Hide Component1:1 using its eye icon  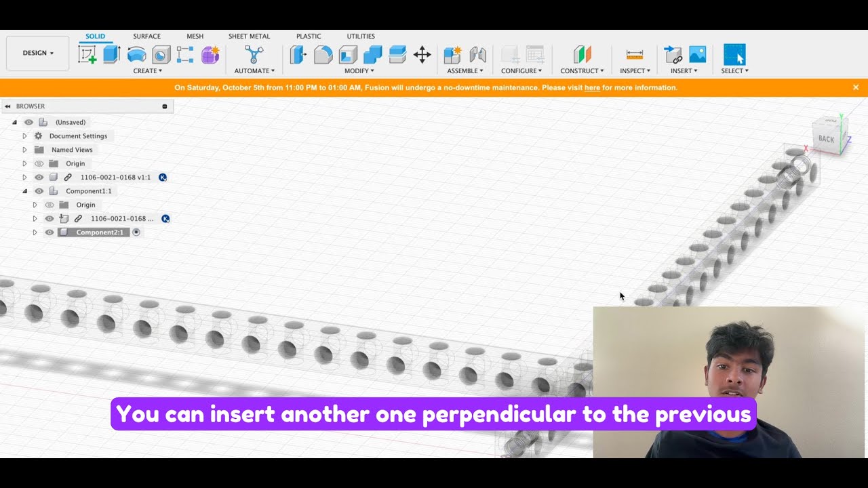(39, 191)
